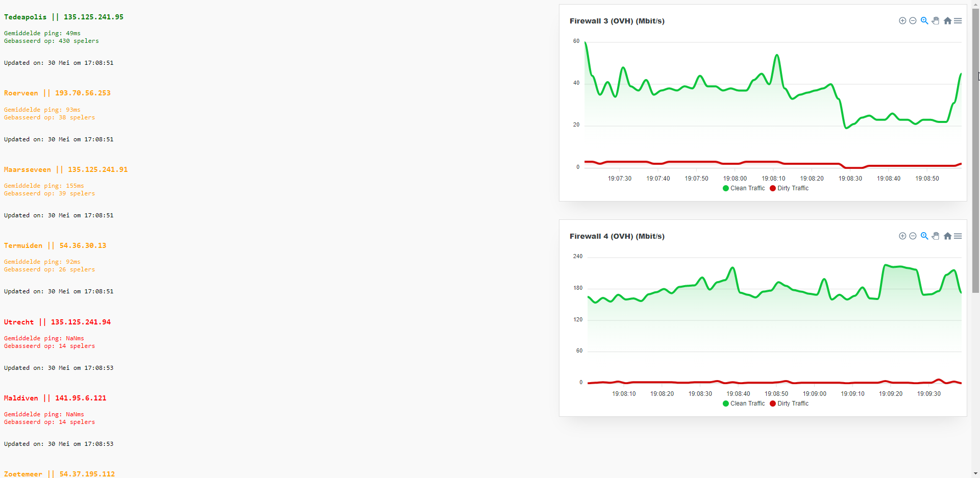Zoom out on Firewall 4 chart
Viewport: 980px width, 478px height.
pyautogui.click(x=913, y=236)
